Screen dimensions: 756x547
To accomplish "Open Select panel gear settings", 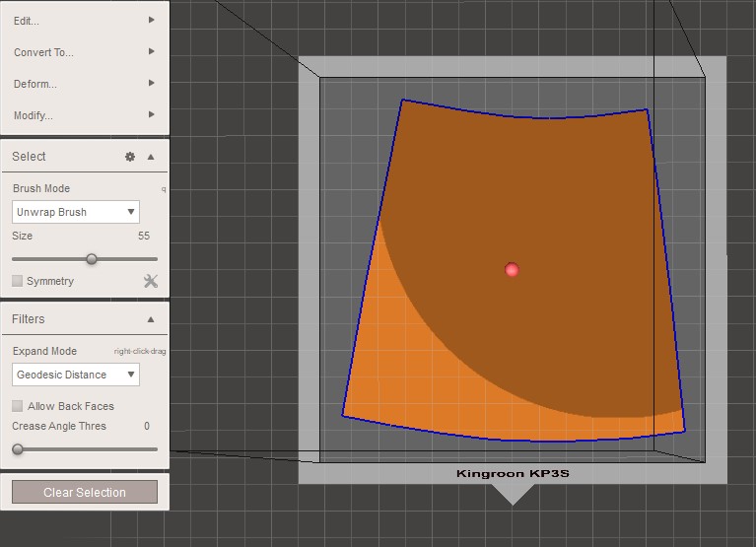I will (130, 157).
